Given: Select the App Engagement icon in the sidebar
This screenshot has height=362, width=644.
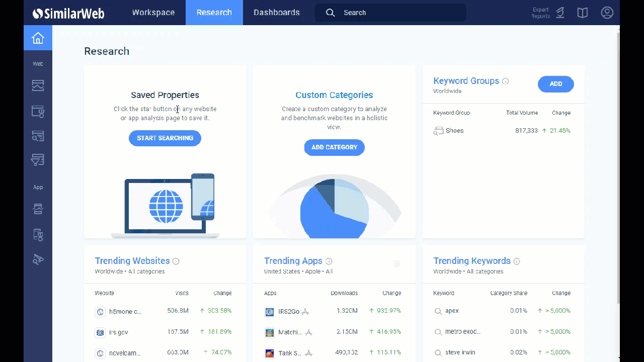Looking at the screenshot, I should 38,234.
